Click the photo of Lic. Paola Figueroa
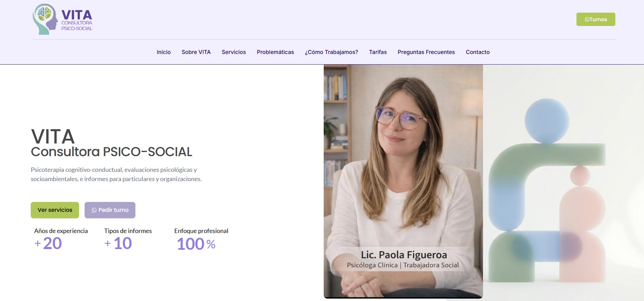Viewport: 644px width, 301px height. point(403,154)
